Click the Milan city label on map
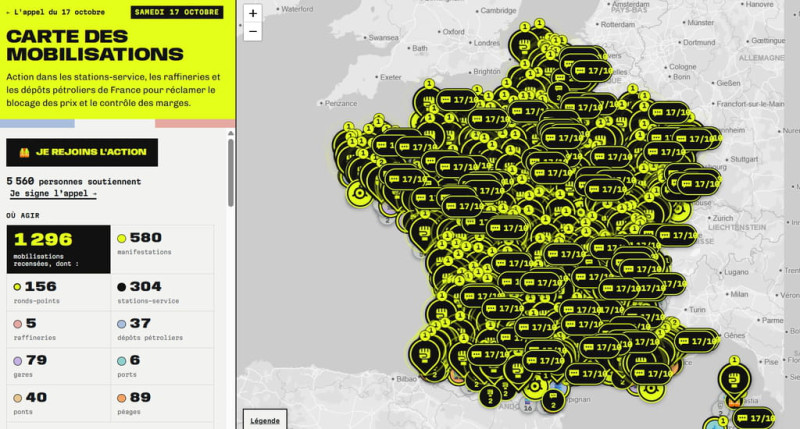 point(739,294)
